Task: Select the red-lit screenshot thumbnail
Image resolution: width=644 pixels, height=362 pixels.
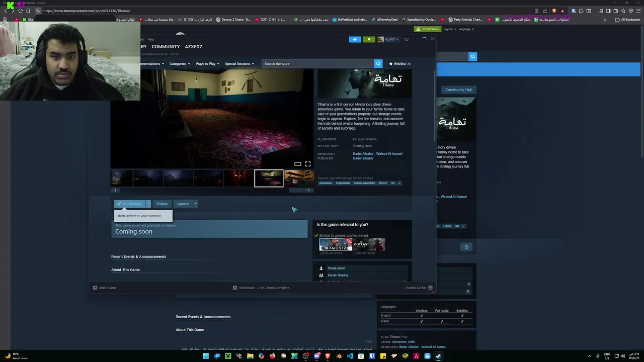Action: pos(238,178)
